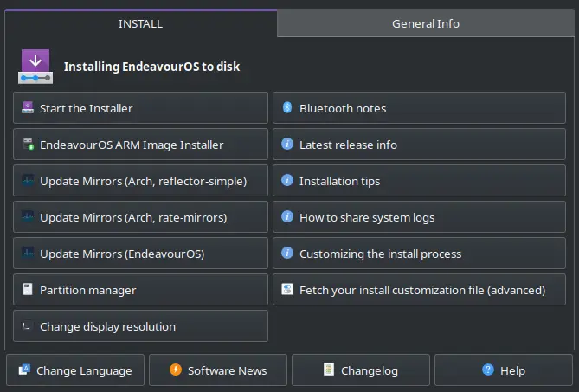Click the Change Language icon
The width and height of the screenshot is (579, 392).
coord(24,370)
